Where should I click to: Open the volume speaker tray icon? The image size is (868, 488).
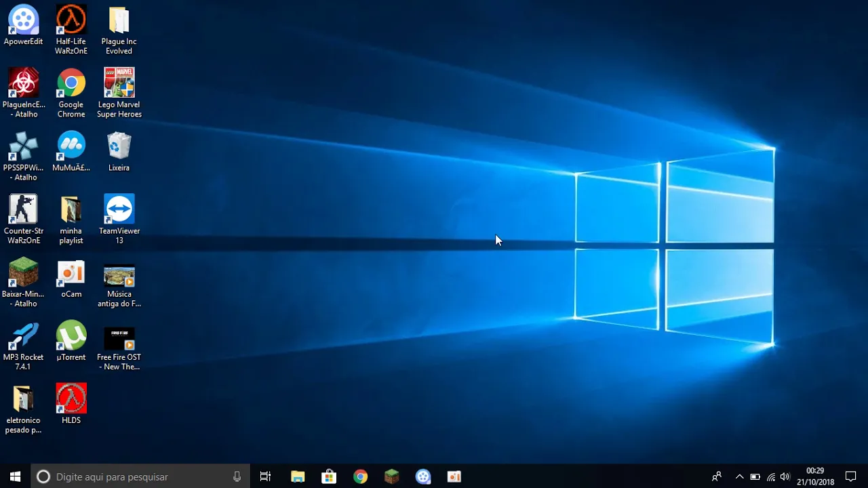tap(785, 476)
